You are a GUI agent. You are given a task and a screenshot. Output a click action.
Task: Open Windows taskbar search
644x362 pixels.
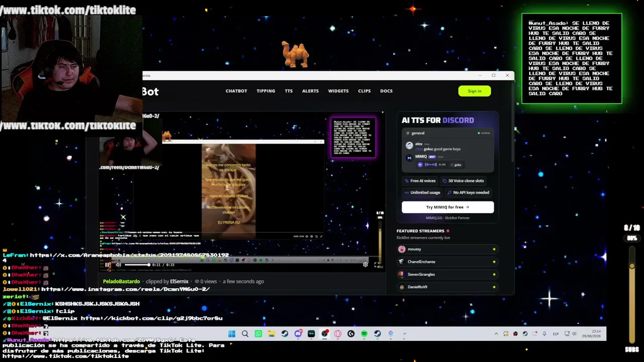click(245, 334)
